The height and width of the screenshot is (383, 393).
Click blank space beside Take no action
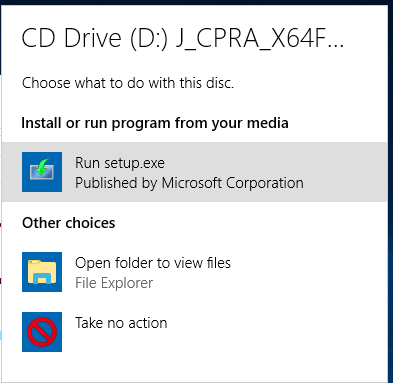point(277,332)
